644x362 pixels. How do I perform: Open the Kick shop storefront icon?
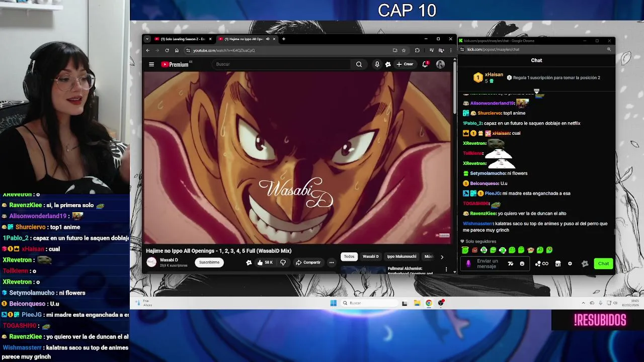(558, 264)
